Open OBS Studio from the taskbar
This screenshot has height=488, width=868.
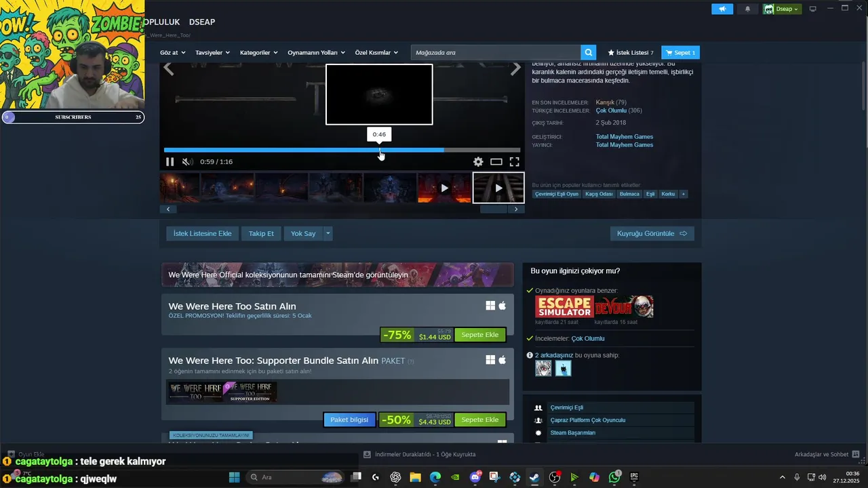pos(555,477)
